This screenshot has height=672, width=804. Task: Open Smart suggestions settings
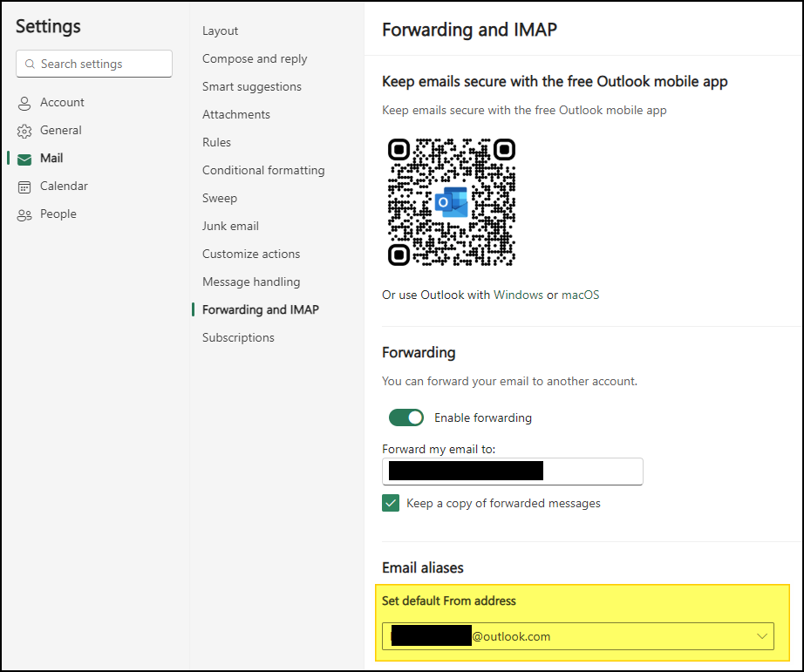click(252, 86)
